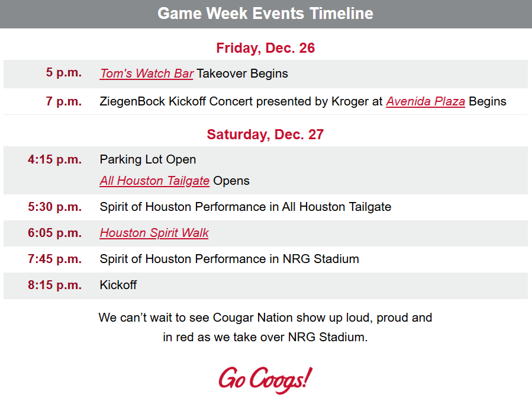532x407 pixels.
Task: Click the 7 p.m. time label
Action: pos(64,101)
